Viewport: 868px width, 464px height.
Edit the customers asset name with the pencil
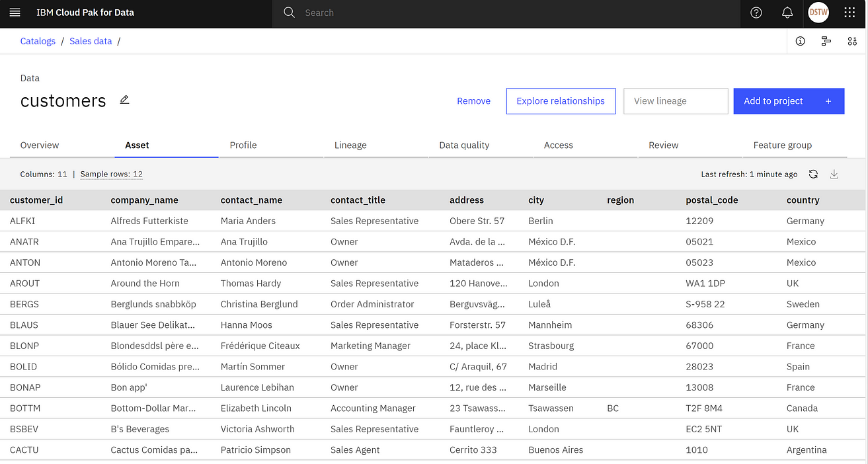pyautogui.click(x=124, y=100)
